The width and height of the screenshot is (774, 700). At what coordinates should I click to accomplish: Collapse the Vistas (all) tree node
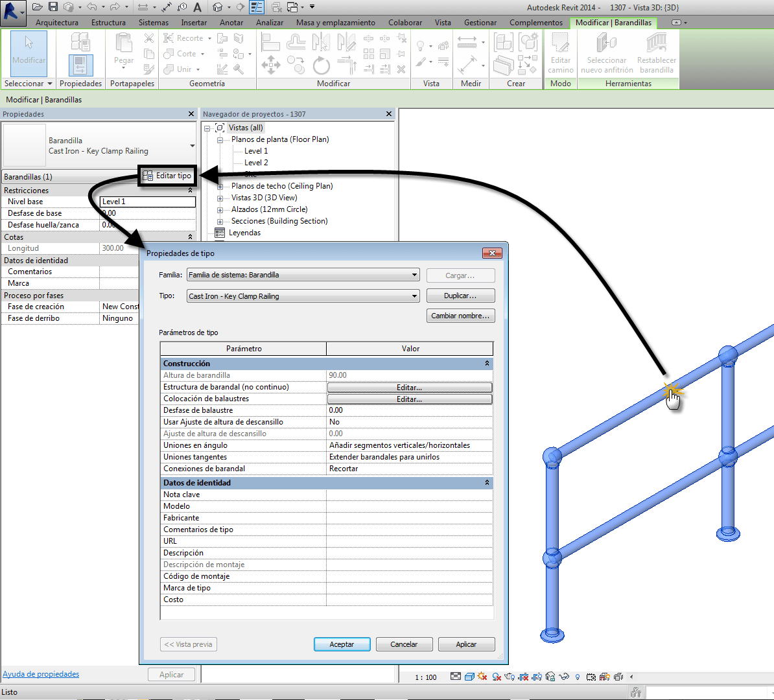[207, 128]
